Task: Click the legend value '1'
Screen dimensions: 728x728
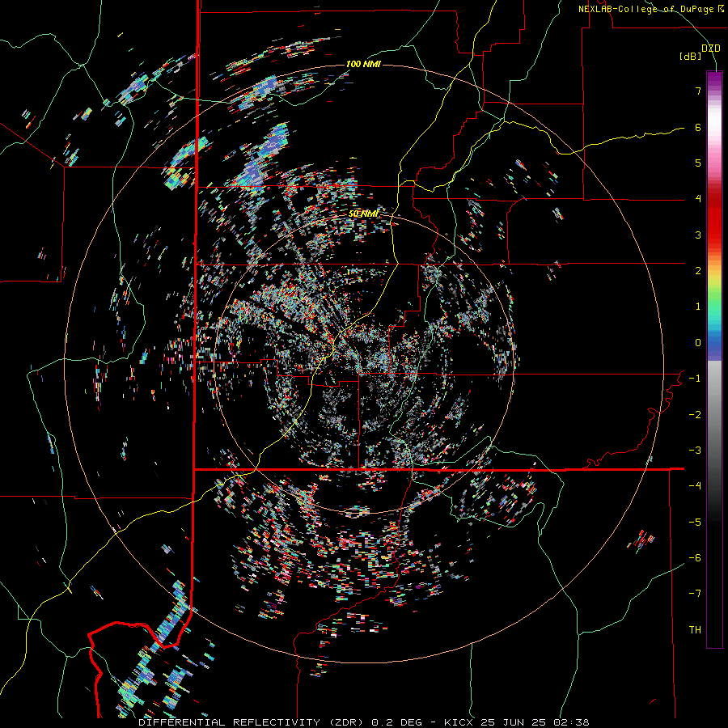Action: coord(698,307)
